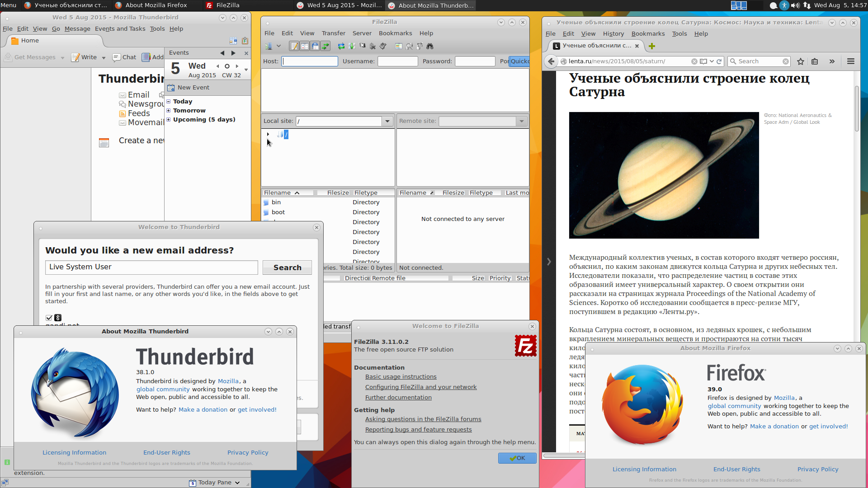Click OK in Welcome to FileZilla dialog

[x=517, y=458]
